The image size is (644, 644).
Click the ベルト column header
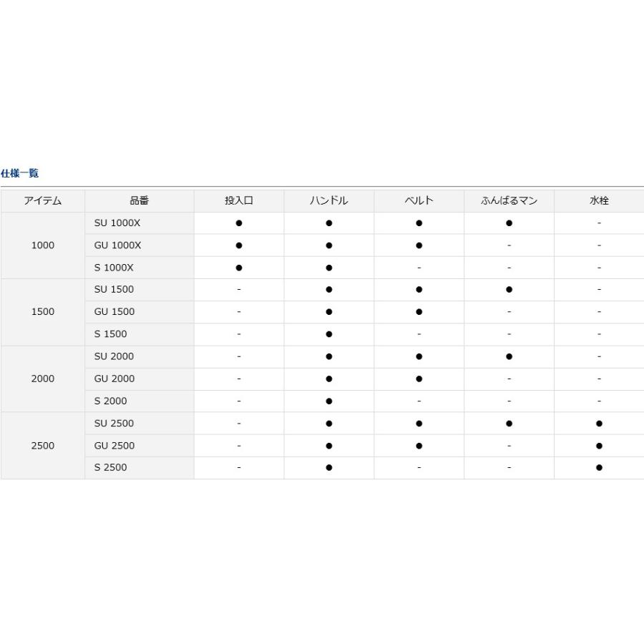[x=419, y=201]
